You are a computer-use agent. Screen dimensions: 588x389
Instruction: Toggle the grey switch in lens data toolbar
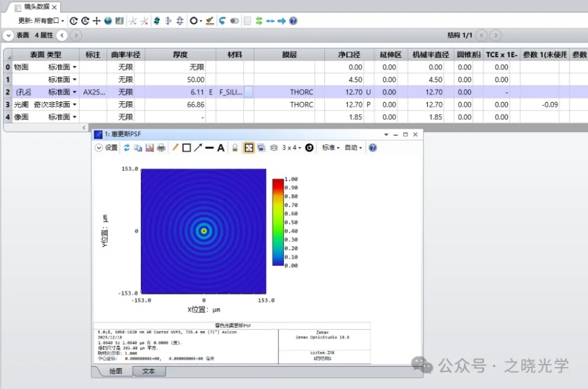234,21
